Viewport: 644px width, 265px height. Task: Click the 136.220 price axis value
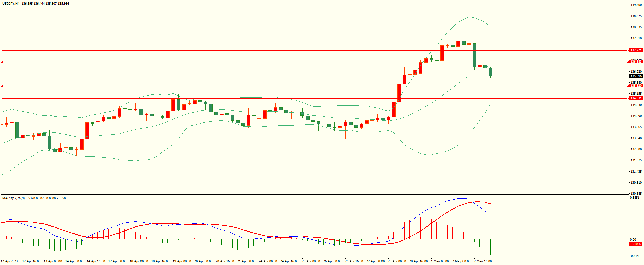coord(636,72)
